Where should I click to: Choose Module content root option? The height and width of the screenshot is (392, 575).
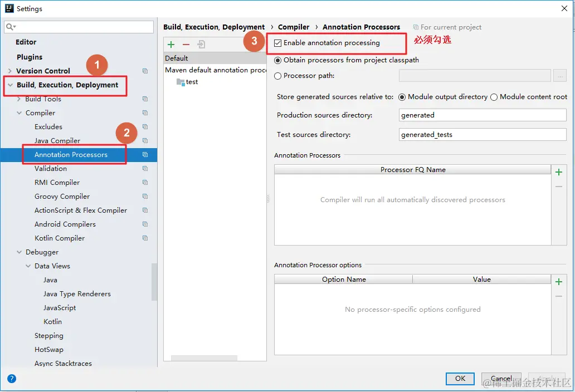pyautogui.click(x=494, y=97)
